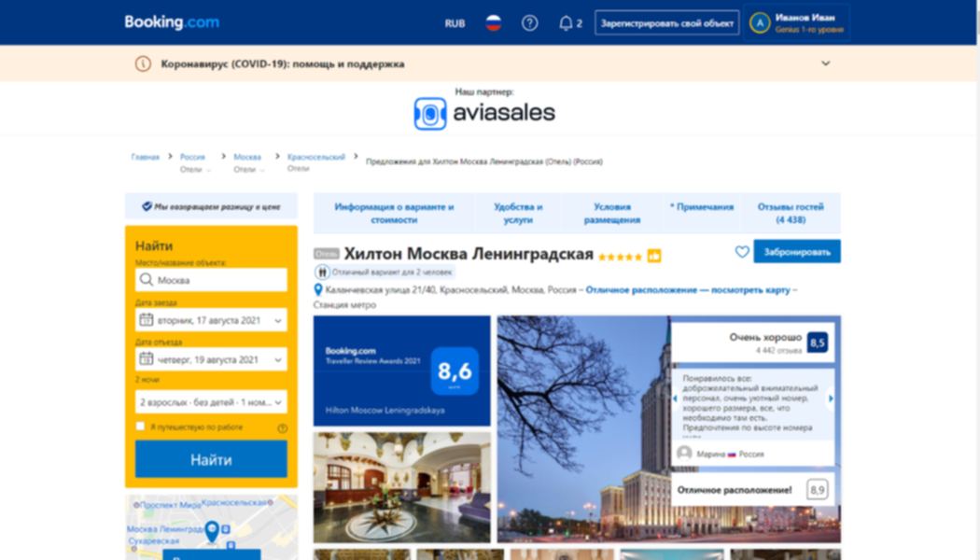Click the COVID-19 info circle icon
The width and height of the screenshot is (980, 560).
pos(143,63)
